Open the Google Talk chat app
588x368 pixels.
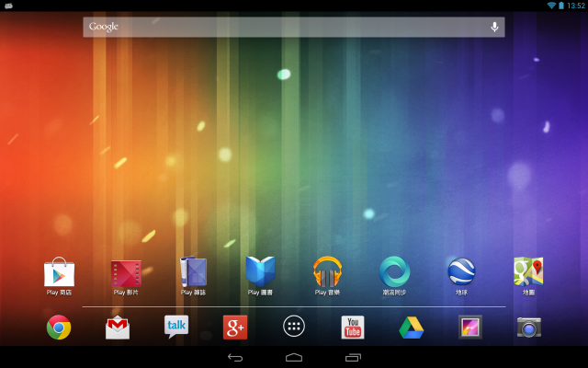click(x=176, y=327)
